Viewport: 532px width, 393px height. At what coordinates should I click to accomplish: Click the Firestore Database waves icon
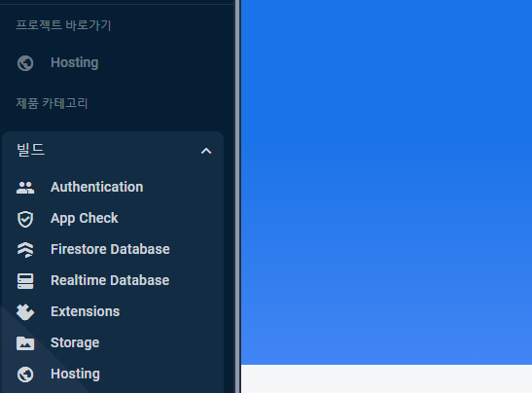click(25, 250)
